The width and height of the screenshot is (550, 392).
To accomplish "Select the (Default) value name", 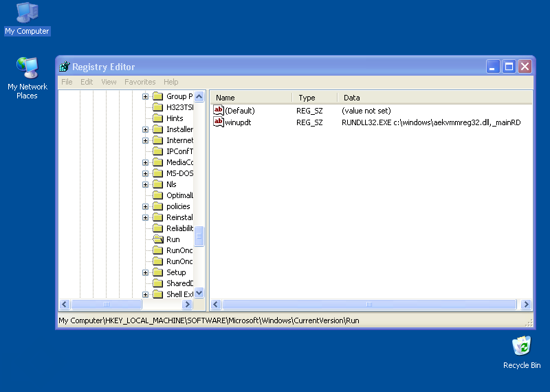I will click(x=240, y=111).
